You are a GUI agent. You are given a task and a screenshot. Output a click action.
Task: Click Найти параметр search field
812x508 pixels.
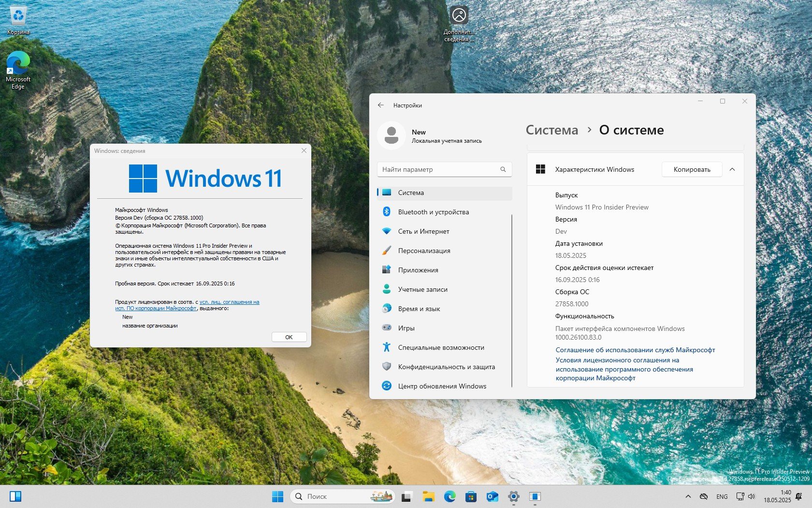[439, 169]
